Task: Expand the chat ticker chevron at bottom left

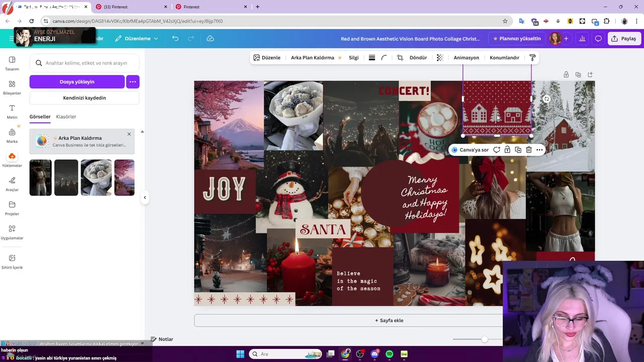Action: [x=142, y=344]
